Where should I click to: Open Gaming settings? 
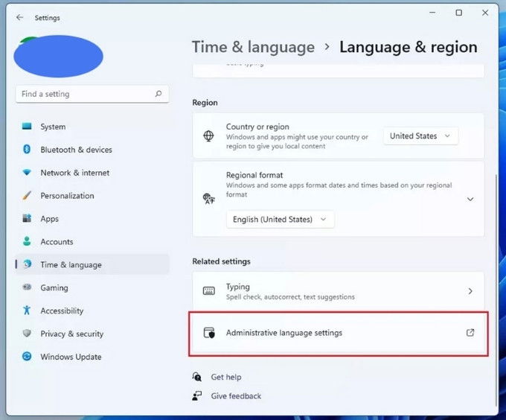(x=92, y=287)
